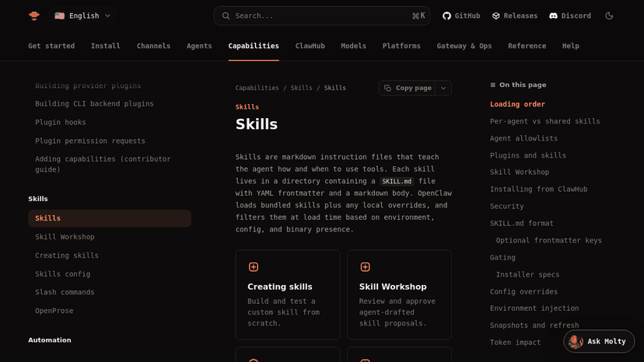Open Slash commands page
The image size is (644, 362).
click(65, 292)
